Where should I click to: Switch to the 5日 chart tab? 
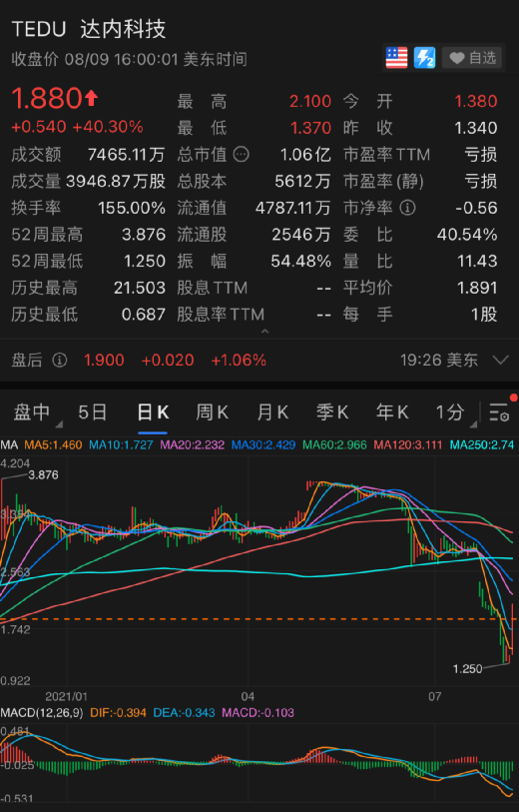point(93,412)
